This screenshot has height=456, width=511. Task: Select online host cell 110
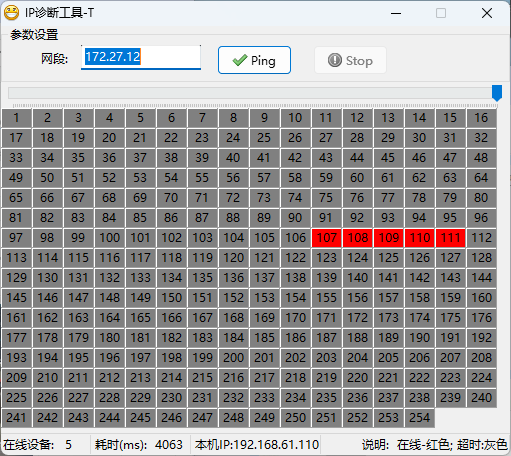419,238
